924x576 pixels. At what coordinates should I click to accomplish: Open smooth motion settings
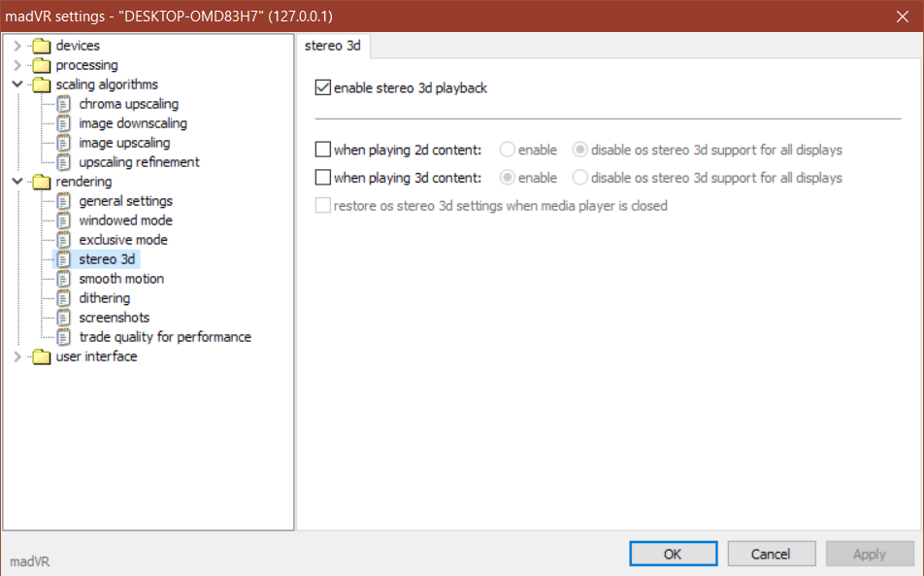coord(121,279)
